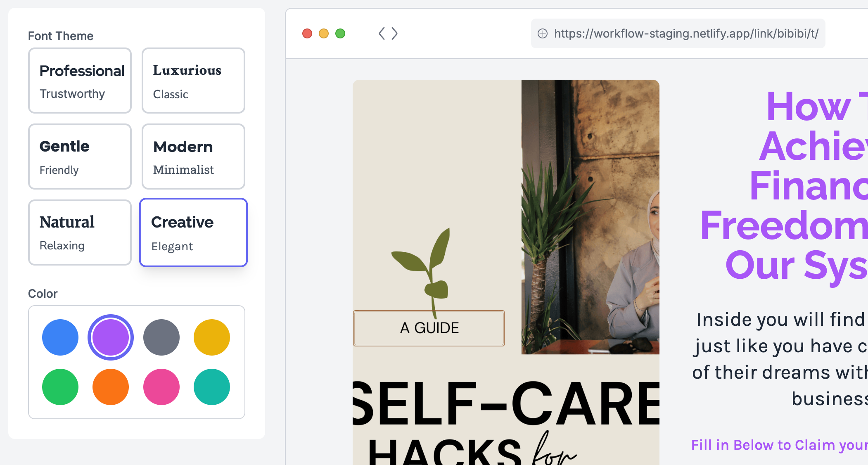This screenshot has width=868, height=465.
Task: Choose the gray color swatch
Action: [x=161, y=337]
